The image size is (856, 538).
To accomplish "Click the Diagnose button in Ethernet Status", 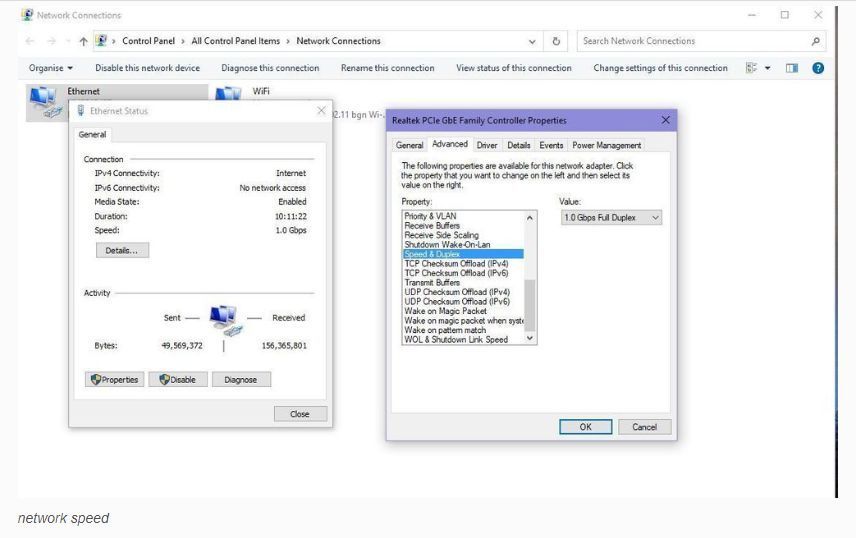I will [241, 380].
